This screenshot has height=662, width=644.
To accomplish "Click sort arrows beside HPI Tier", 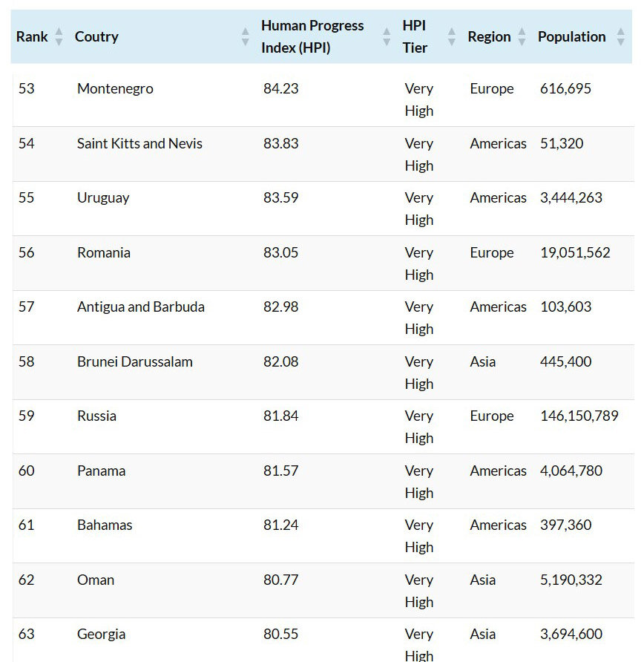I will (452, 36).
